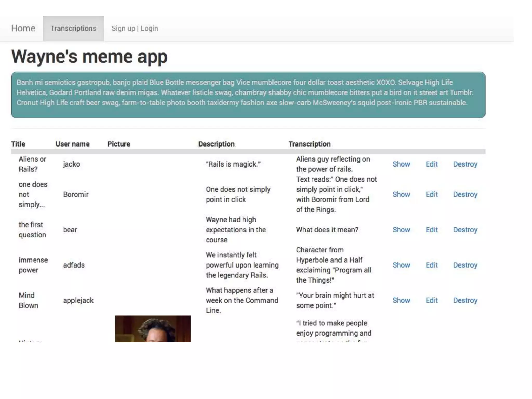Edit jacko's Aliens or Rails? entry
The height and width of the screenshot is (399, 532).
pos(431,164)
